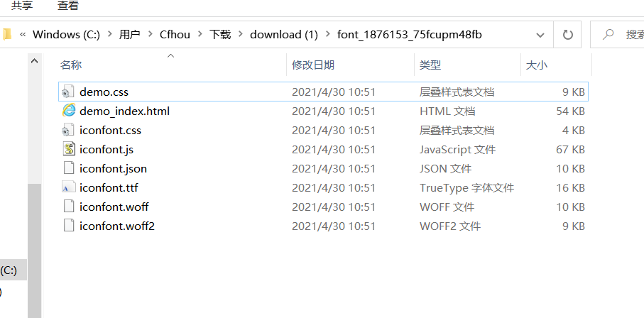Click the iconfont.css file icon

69,130
